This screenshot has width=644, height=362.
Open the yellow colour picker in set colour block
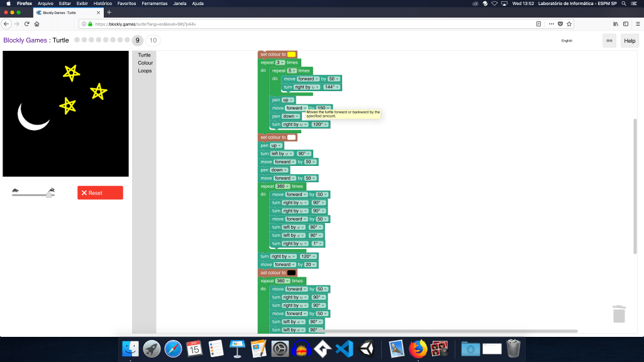[x=292, y=55]
